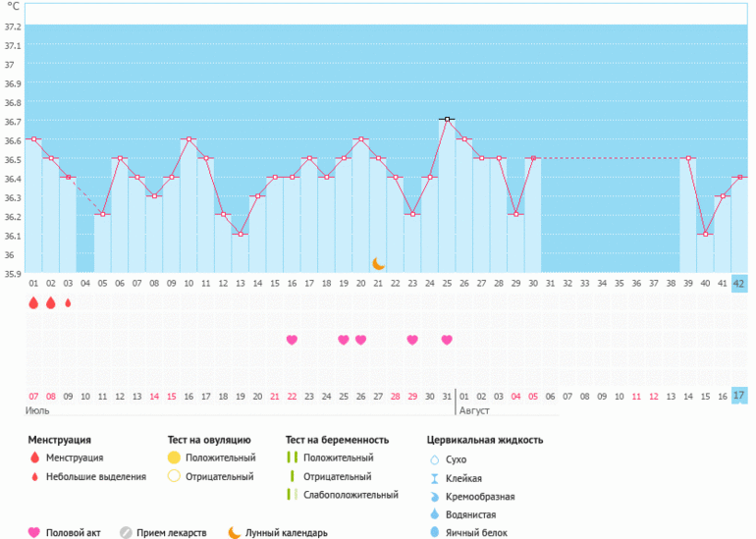Viewport: 756px width, 539px height.
Task: Click the empty circle Отрицательный ovulation icon
Action: (174, 476)
